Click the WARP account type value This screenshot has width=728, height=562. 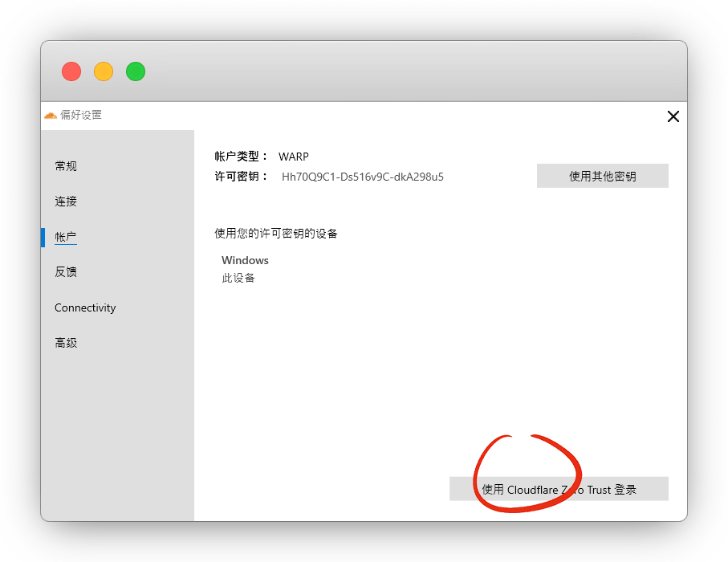tap(294, 157)
